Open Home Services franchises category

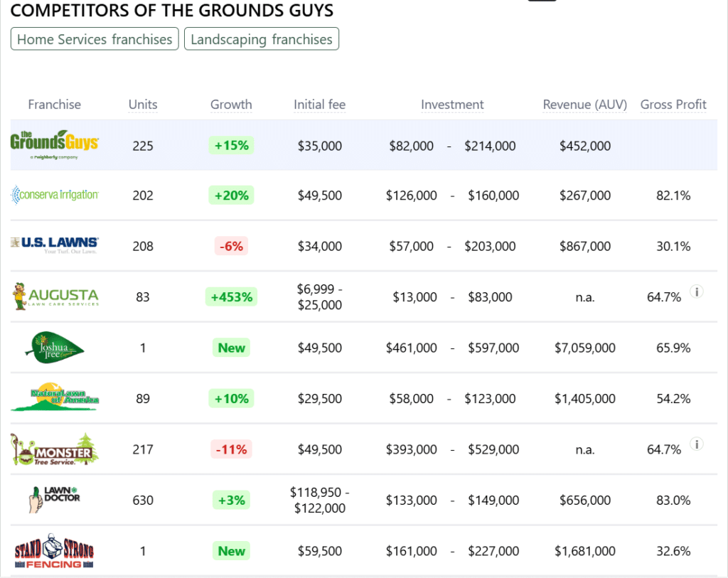tap(95, 39)
